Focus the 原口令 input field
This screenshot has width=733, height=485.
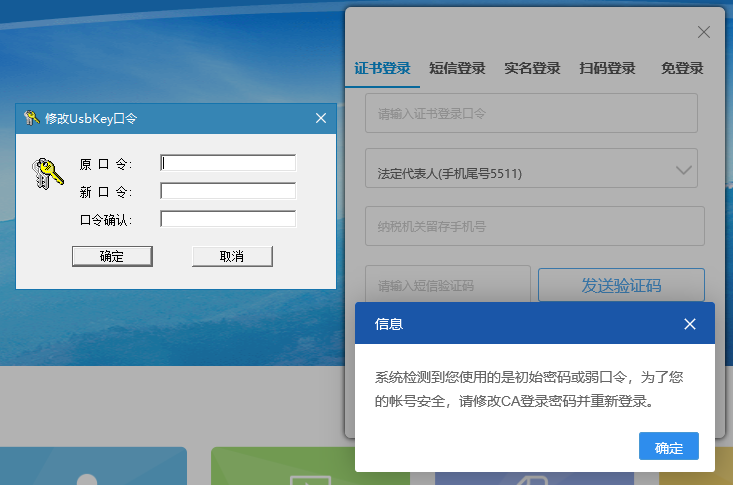[x=228, y=163]
